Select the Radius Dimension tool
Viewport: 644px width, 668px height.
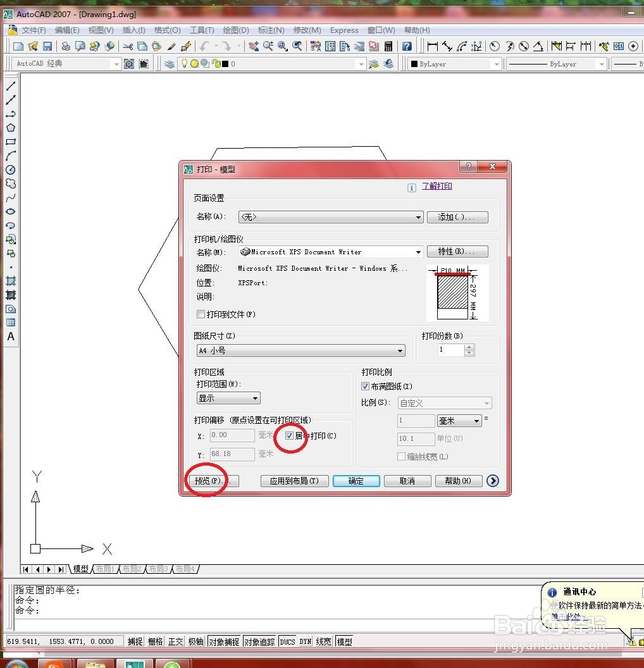click(495, 46)
